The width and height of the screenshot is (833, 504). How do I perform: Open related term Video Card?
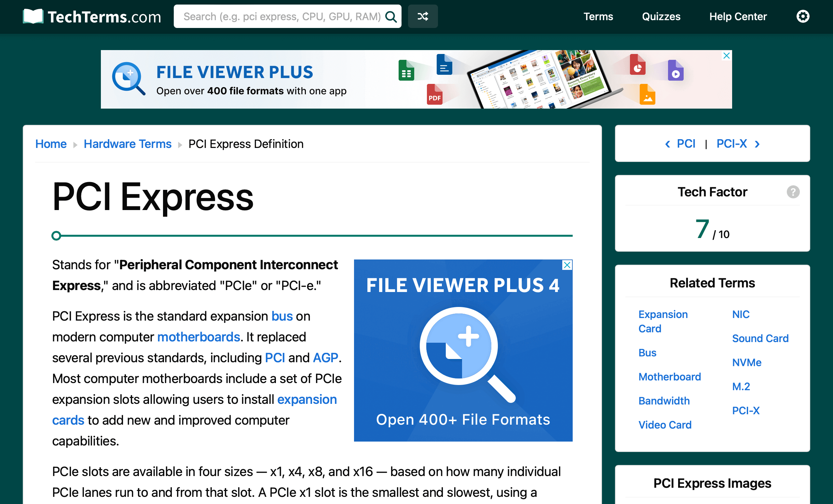click(665, 425)
